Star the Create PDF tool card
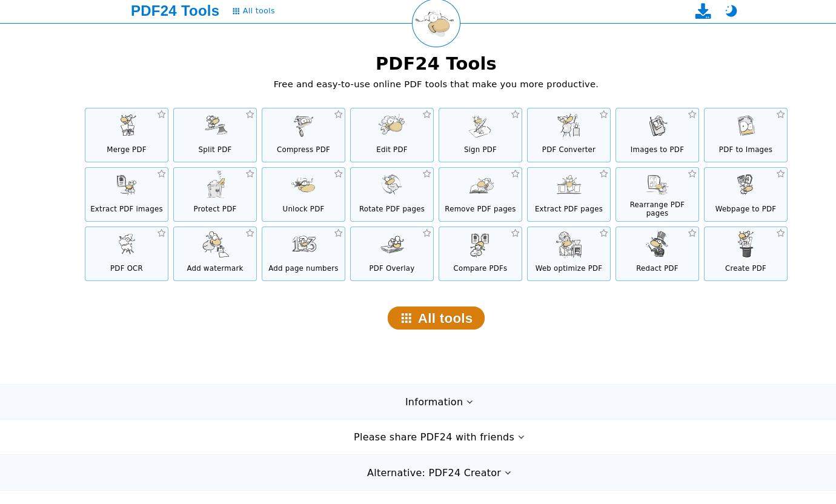The image size is (836, 504). [x=780, y=233]
